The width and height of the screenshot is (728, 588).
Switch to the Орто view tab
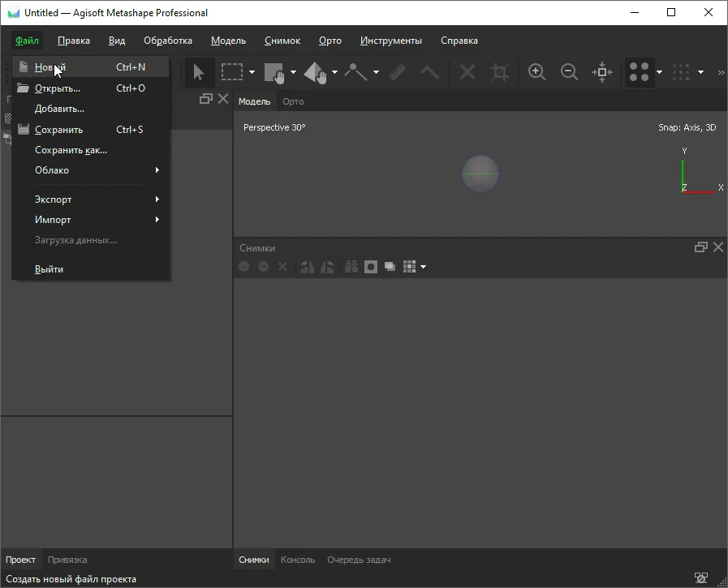coord(293,101)
